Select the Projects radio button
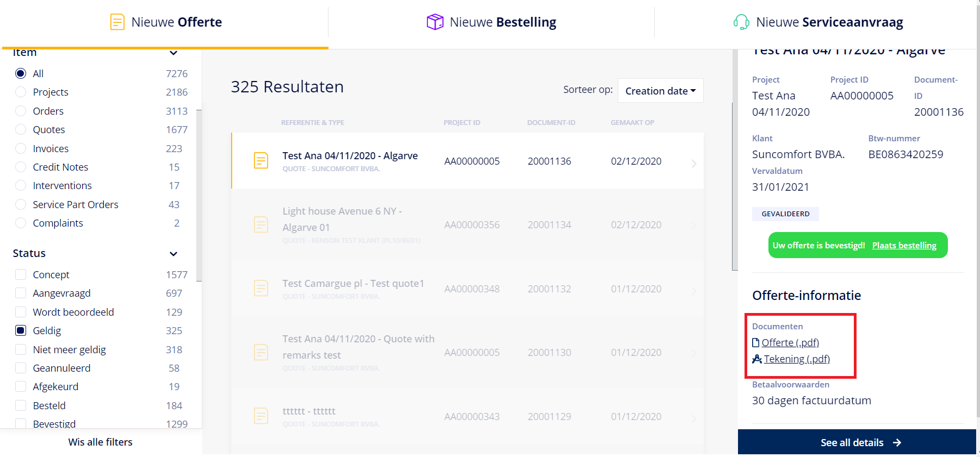The height and width of the screenshot is (457, 980). [x=21, y=92]
